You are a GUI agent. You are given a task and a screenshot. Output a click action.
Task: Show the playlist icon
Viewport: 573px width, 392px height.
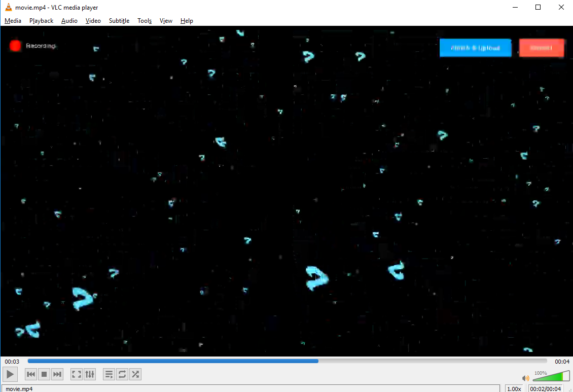click(x=109, y=374)
